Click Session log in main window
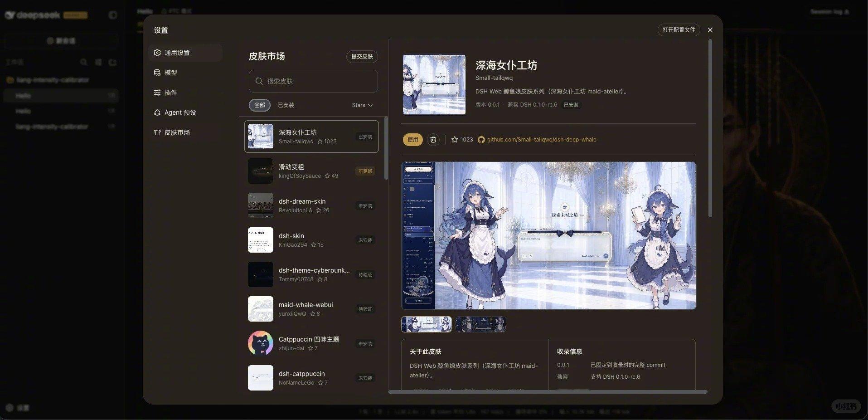The height and width of the screenshot is (420, 868). pyautogui.click(x=830, y=12)
